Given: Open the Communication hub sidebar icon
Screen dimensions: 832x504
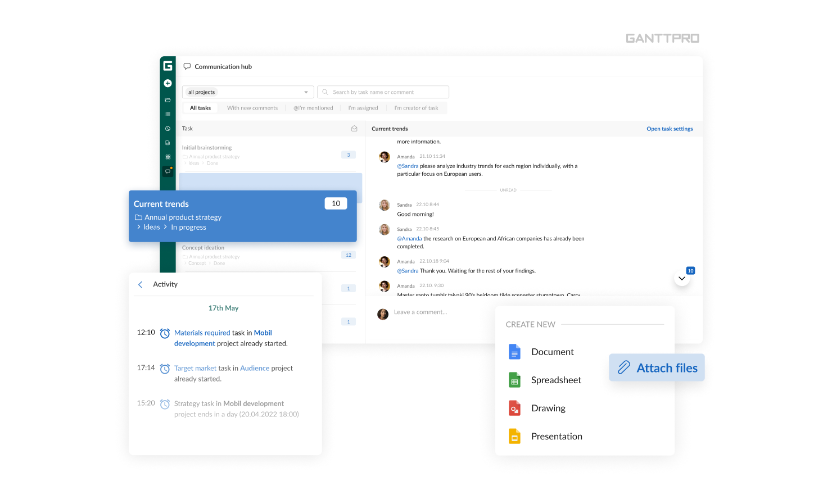Looking at the screenshot, I should click(168, 170).
